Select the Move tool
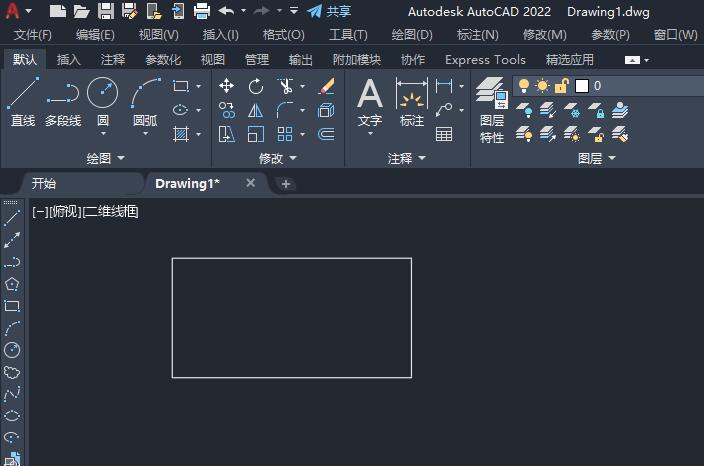 click(x=226, y=86)
